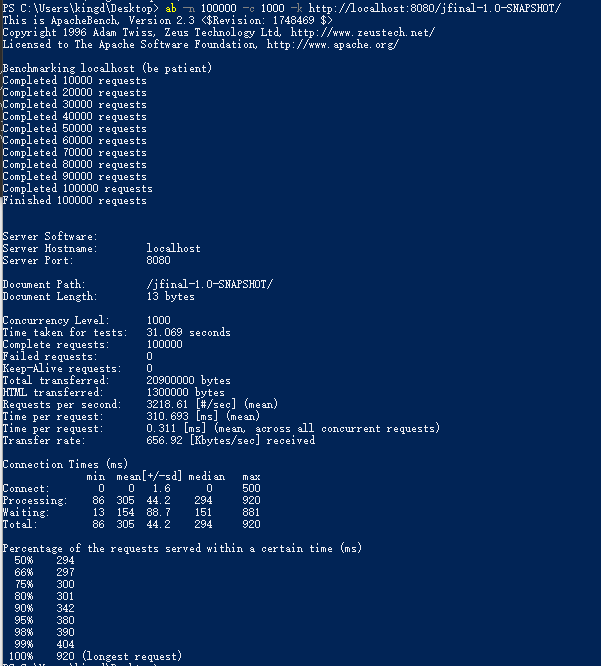Image resolution: width=601 pixels, height=666 pixels.
Task: Click the http://www.apache.org/ link
Action: (x=334, y=44)
